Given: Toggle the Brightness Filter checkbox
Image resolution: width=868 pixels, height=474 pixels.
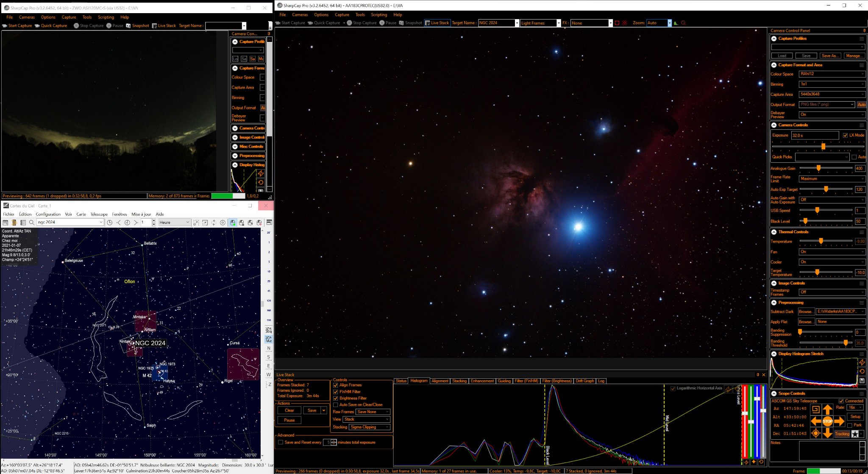Looking at the screenshot, I should click(335, 398).
